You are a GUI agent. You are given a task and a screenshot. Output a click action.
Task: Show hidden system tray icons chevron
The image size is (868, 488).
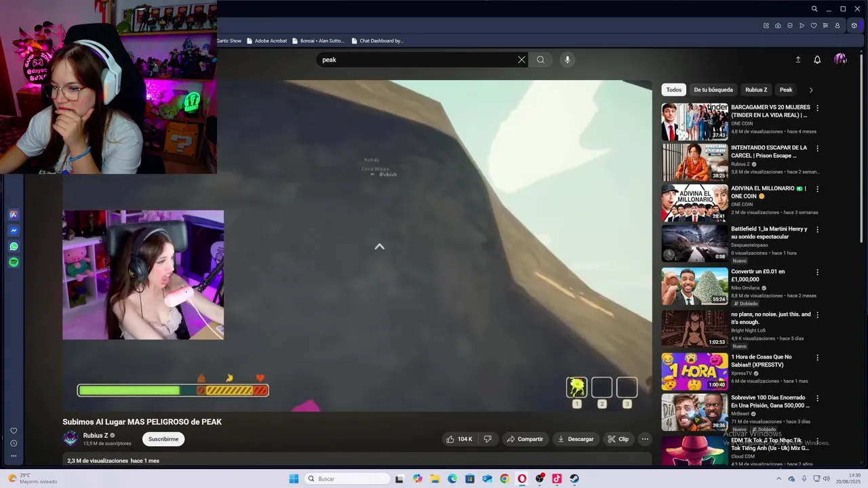click(778, 479)
